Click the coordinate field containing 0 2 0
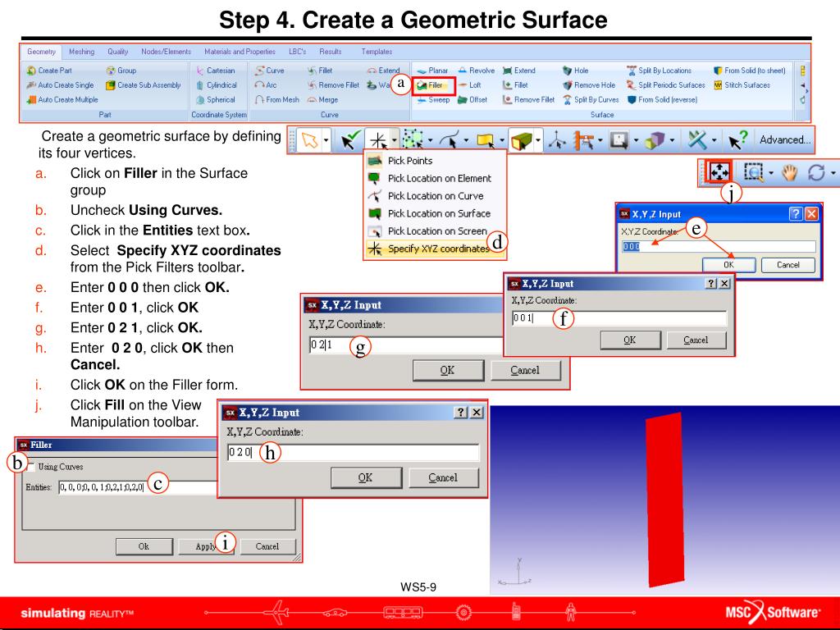The width and height of the screenshot is (840, 630). [x=353, y=453]
